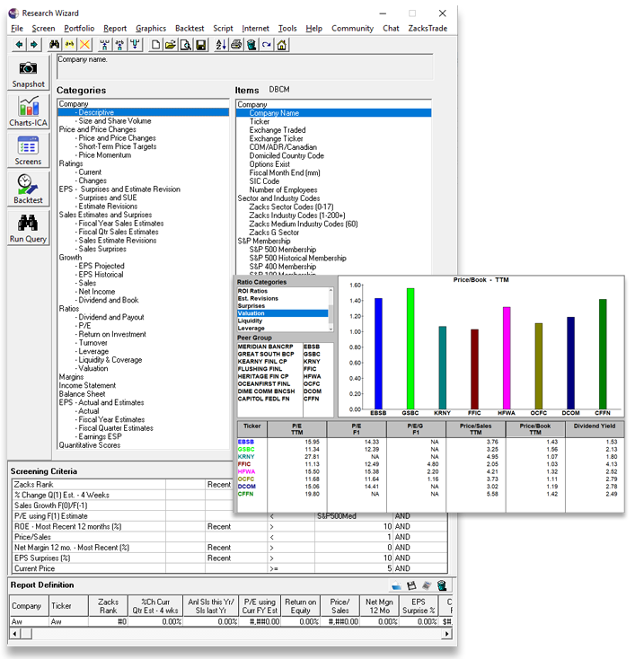
Task: Select Zacks Sector Codes (0-17) item
Action: [291, 207]
